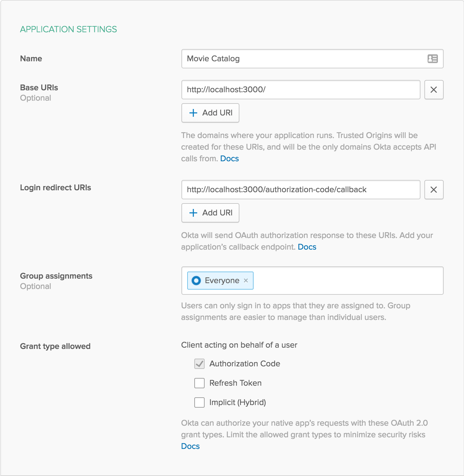Open Docs link under grant types
Image resolution: width=464 pixels, height=476 pixels.
[190, 446]
